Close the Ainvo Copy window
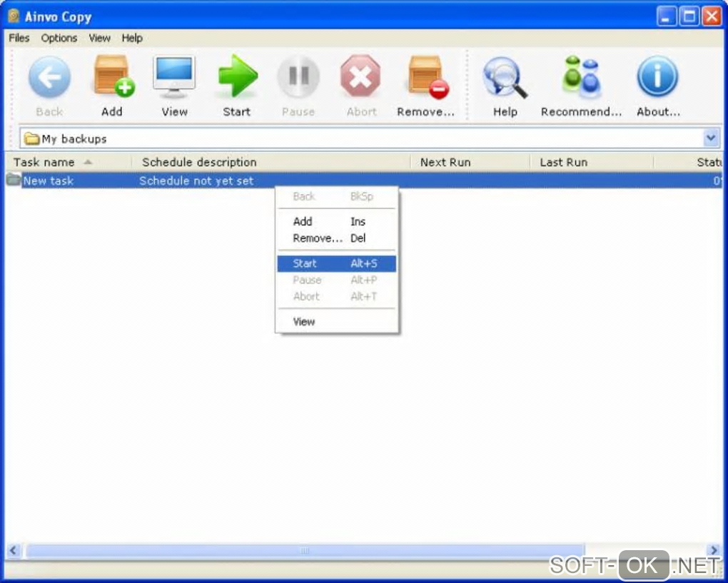The width and height of the screenshot is (728, 583). tap(712, 16)
